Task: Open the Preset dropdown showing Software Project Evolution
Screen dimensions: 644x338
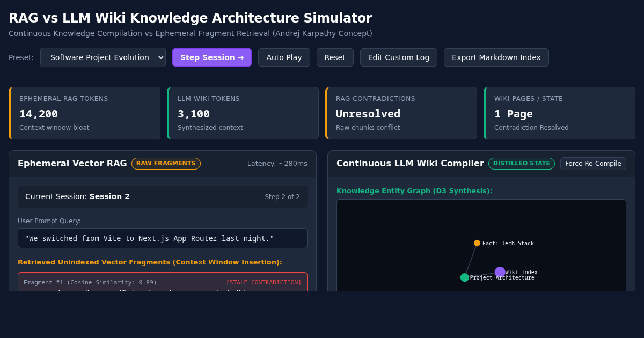Action: click(103, 57)
